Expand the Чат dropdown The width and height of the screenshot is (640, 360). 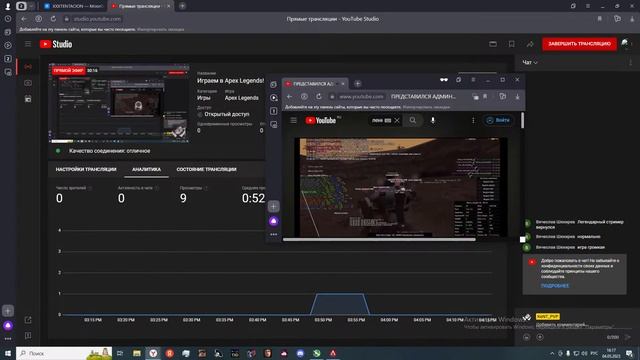click(530, 62)
